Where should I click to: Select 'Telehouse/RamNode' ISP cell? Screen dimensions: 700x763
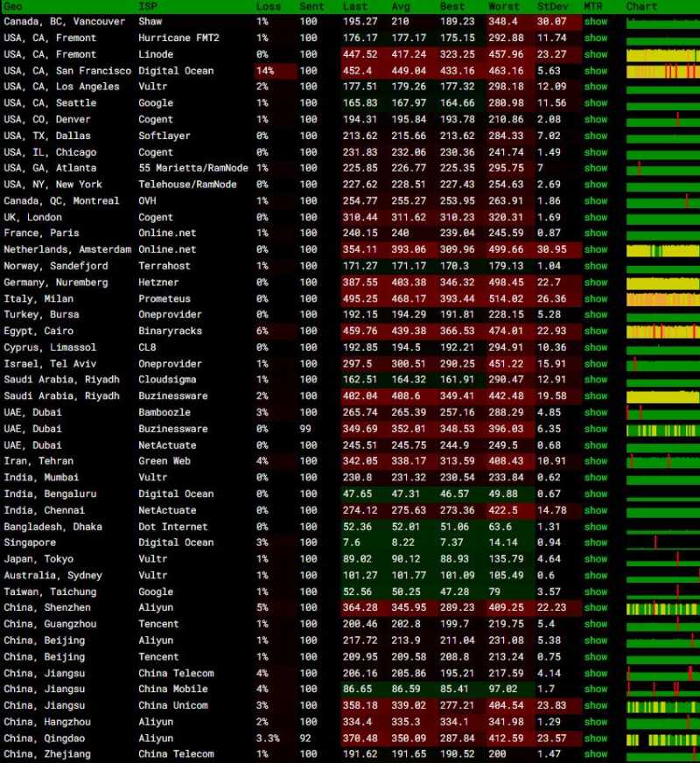click(187, 185)
